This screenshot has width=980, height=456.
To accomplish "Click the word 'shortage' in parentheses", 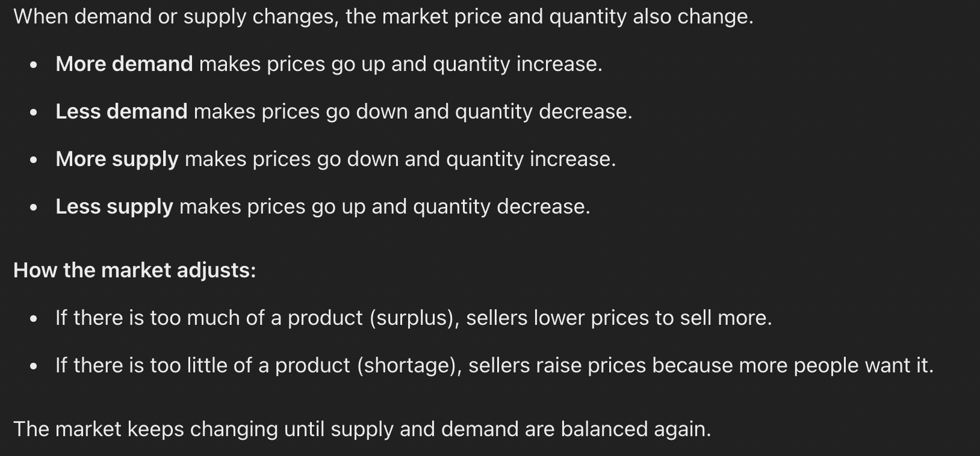I will [409, 365].
